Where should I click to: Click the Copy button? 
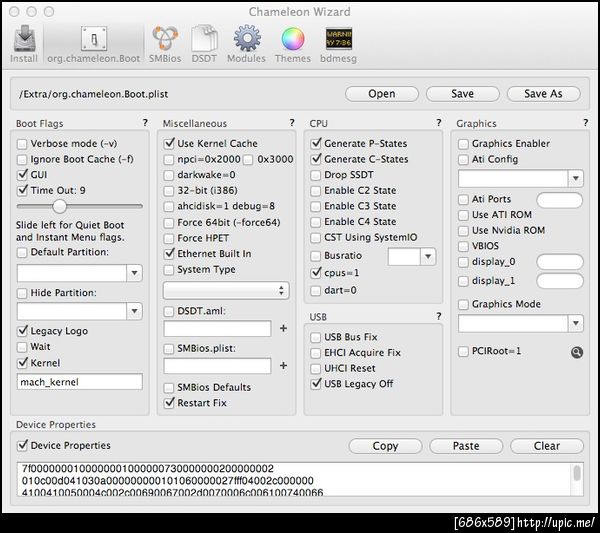point(385,446)
